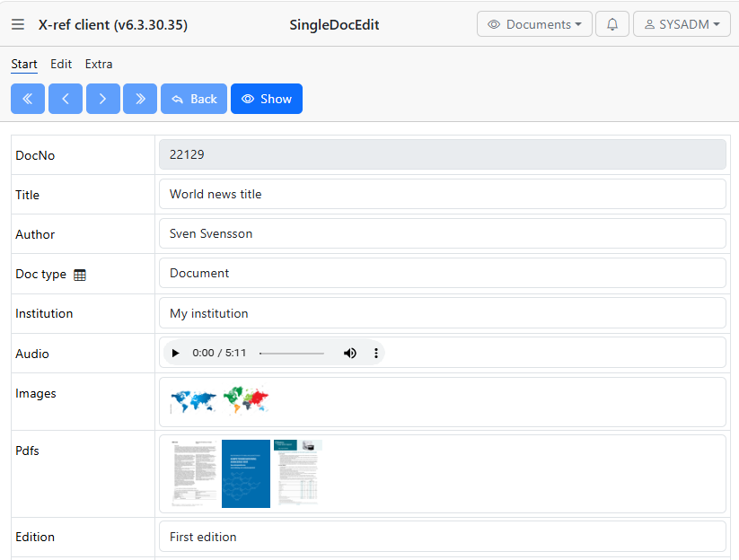The height and width of the screenshot is (560, 739).
Task: Play the audio clip
Action: coord(176,353)
